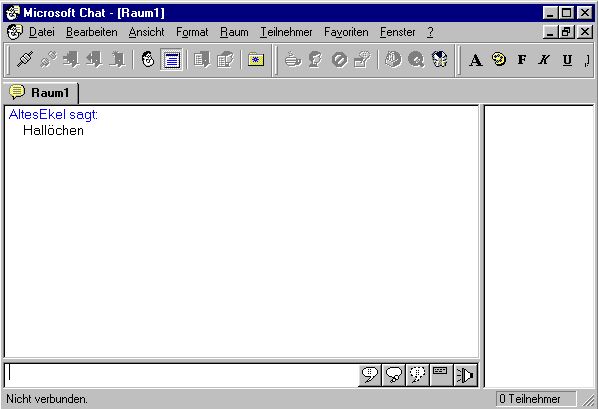Toggle underline formatting U button
Image resolution: width=598 pixels, height=409 pixels.
pyautogui.click(x=567, y=60)
